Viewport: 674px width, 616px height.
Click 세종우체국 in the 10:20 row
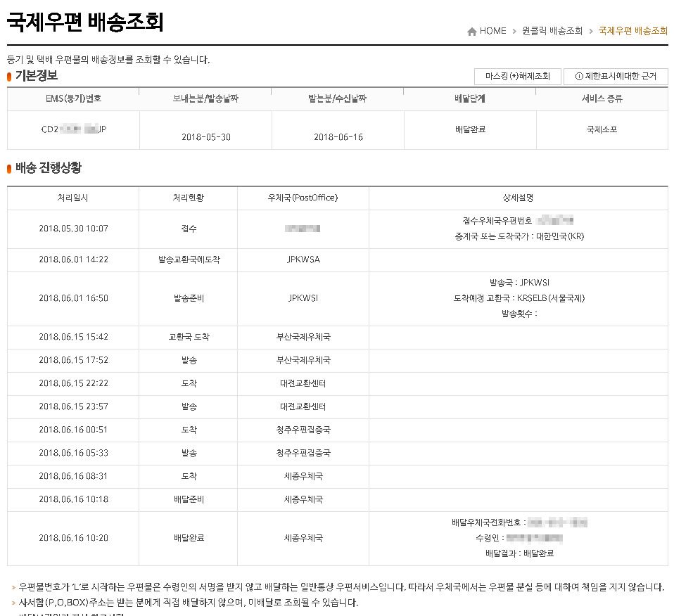click(303, 538)
